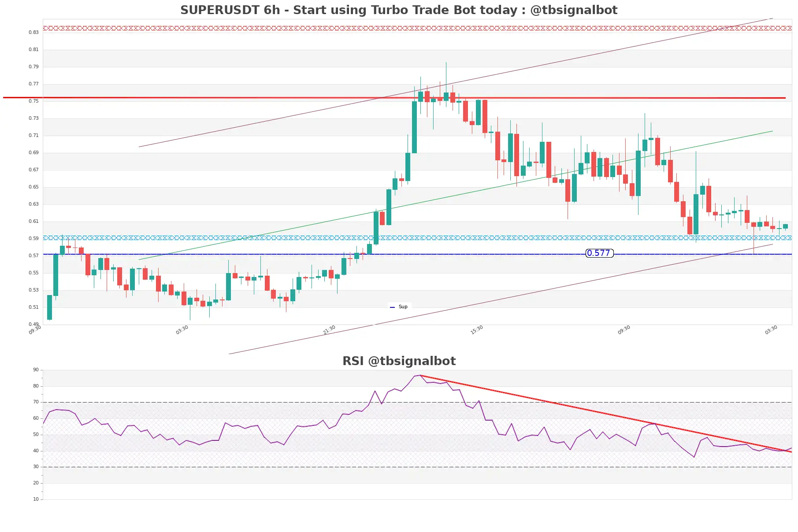Click the 0.83 price axis label
Image resolution: width=798 pixels, height=532 pixels.
click(33, 32)
